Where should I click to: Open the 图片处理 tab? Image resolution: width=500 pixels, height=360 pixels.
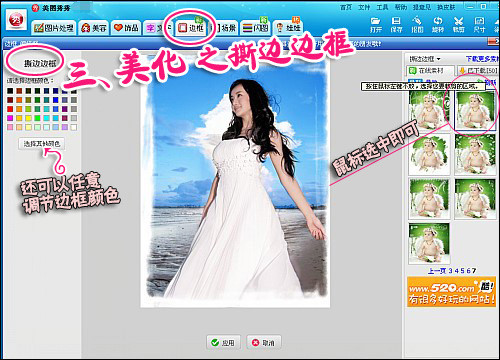click(x=54, y=28)
